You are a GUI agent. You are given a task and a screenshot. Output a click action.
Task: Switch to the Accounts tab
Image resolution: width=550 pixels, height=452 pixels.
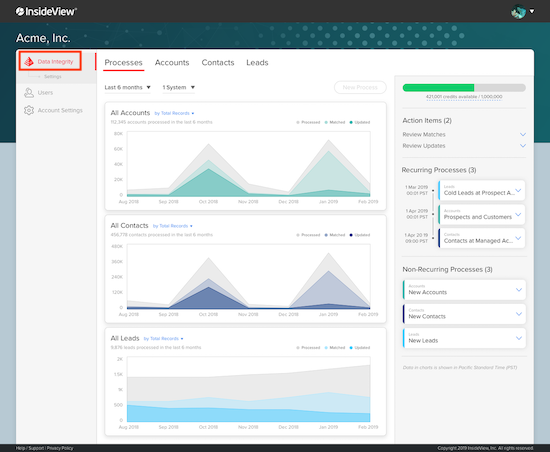point(172,62)
